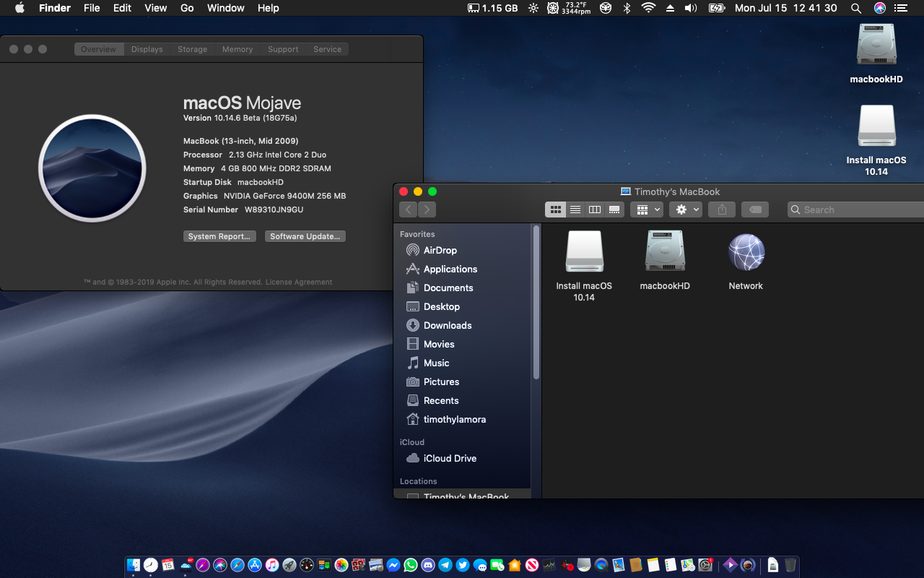Go back in Finder window
Viewport: 924px width, 578px height.
point(409,210)
